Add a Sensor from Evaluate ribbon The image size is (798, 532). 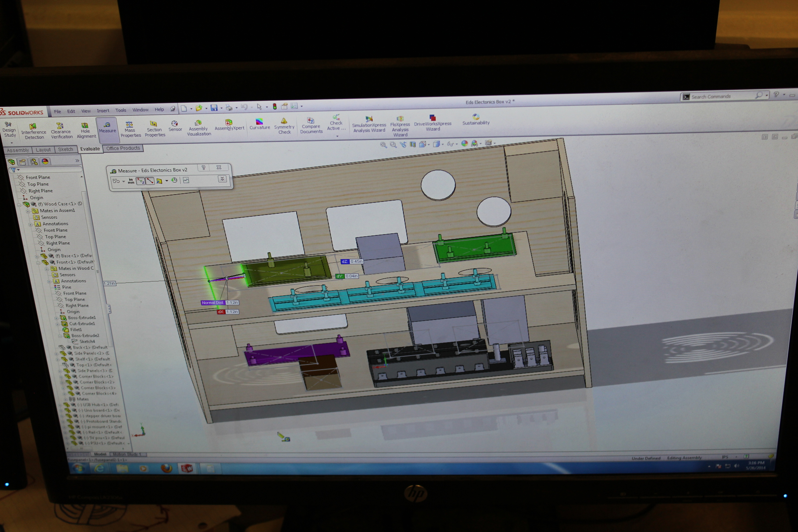click(x=175, y=126)
